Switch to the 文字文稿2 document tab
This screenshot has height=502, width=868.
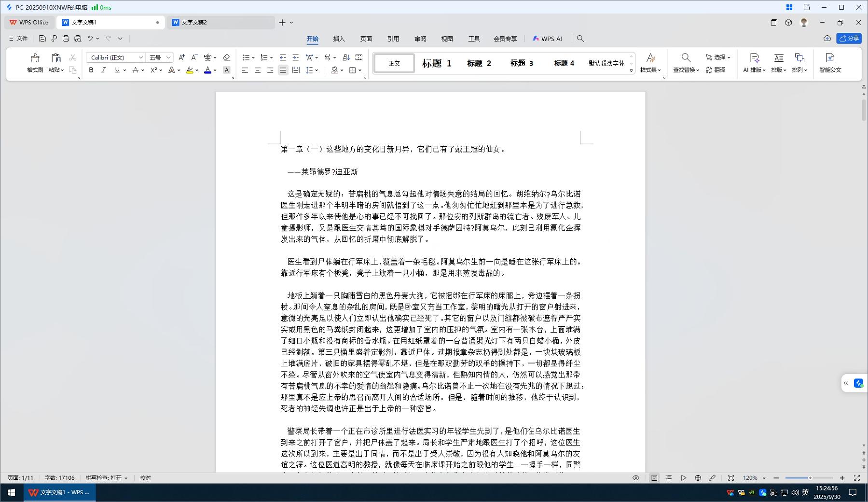[x=194, y=22]
